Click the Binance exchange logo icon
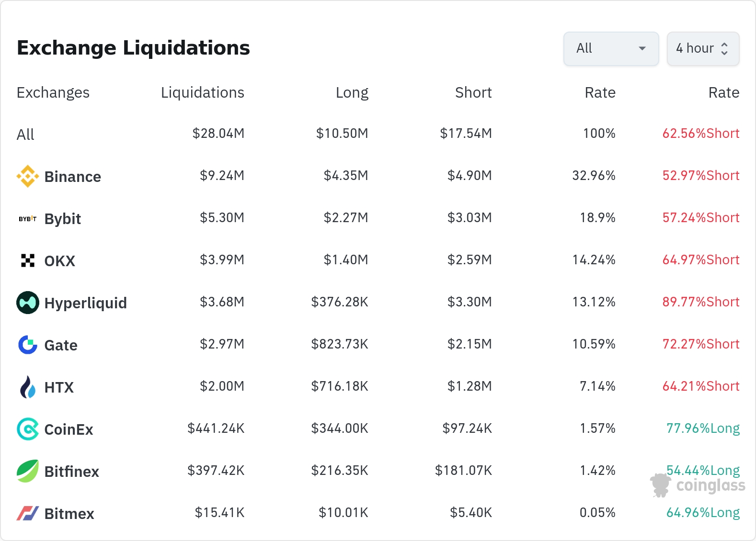 point(28,176)
